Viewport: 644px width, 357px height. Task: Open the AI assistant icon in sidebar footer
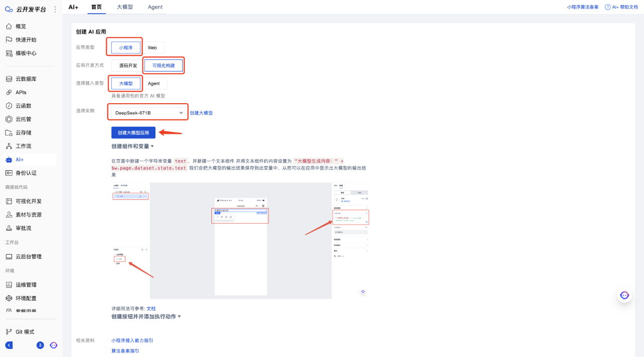point(53,345)
